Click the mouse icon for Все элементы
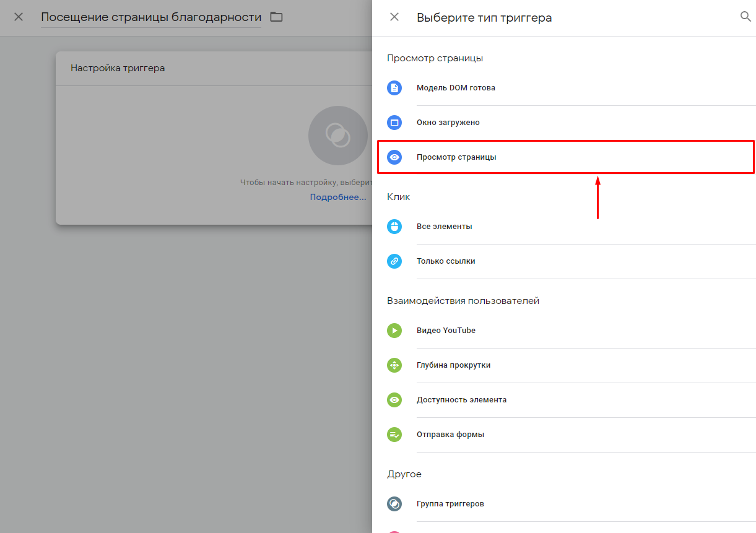Screen dimensions: 756x533 point(394,227)
